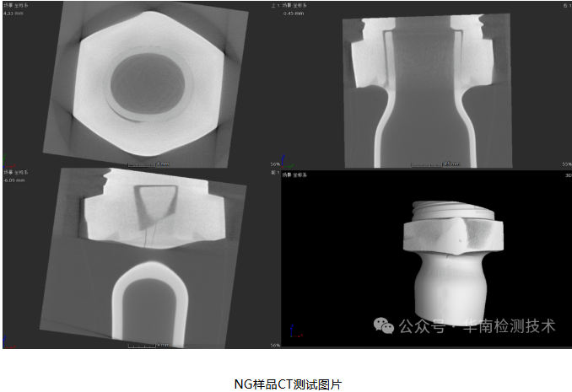Image resolution: width=572 pixels, height=392 pixels.
Task: Click the axis triad in the right-side section view
Action: 287,162
